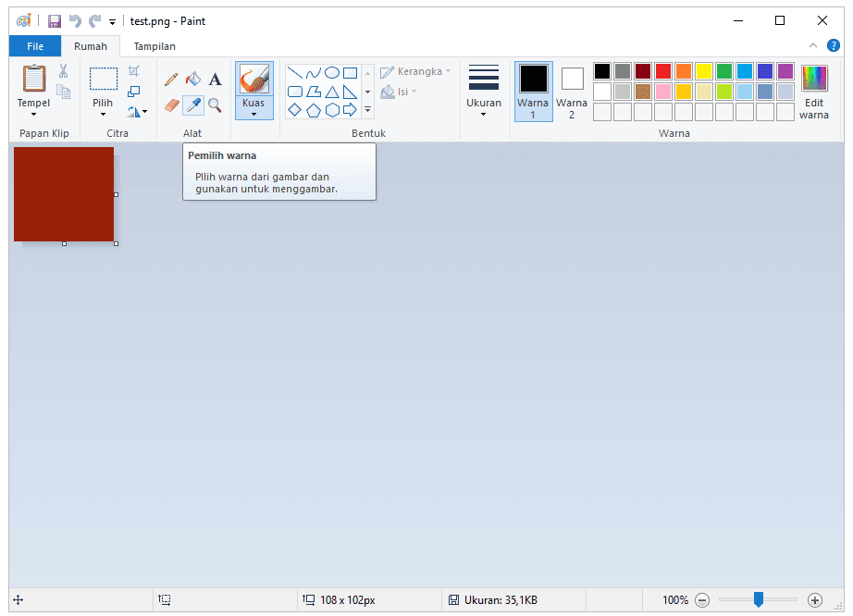
Task: Open the Paint Help question mark icon
Action: coord(833,45)
